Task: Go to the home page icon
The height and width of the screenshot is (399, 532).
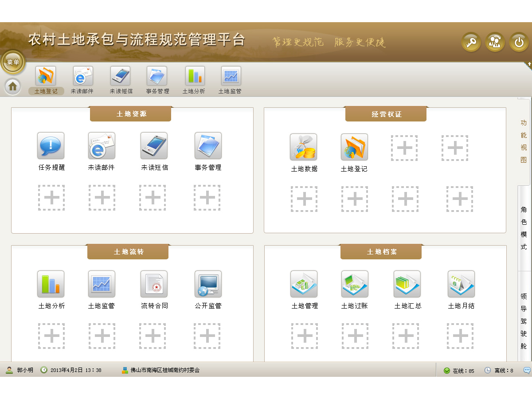Action: coord(13,86)
